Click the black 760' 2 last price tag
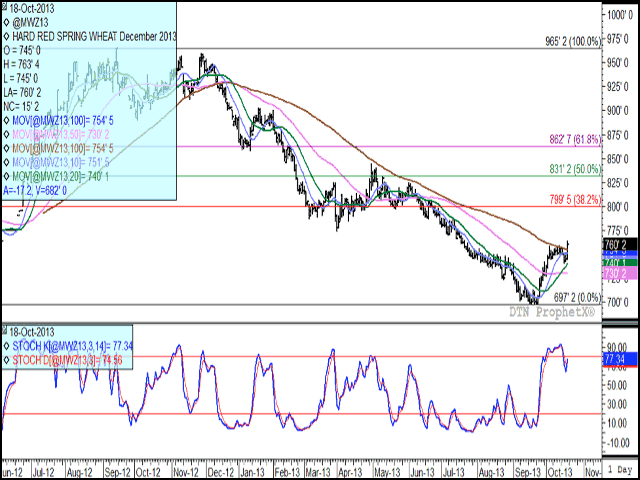The height and width of the screenshot is (480, 640). tap(620, 245)
